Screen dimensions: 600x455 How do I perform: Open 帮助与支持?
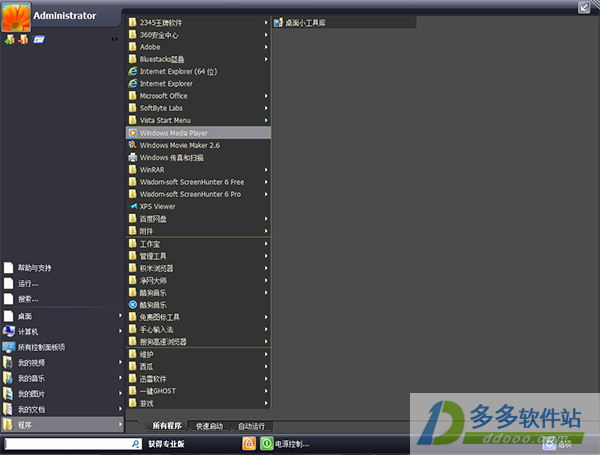click(x=62, y=268)
